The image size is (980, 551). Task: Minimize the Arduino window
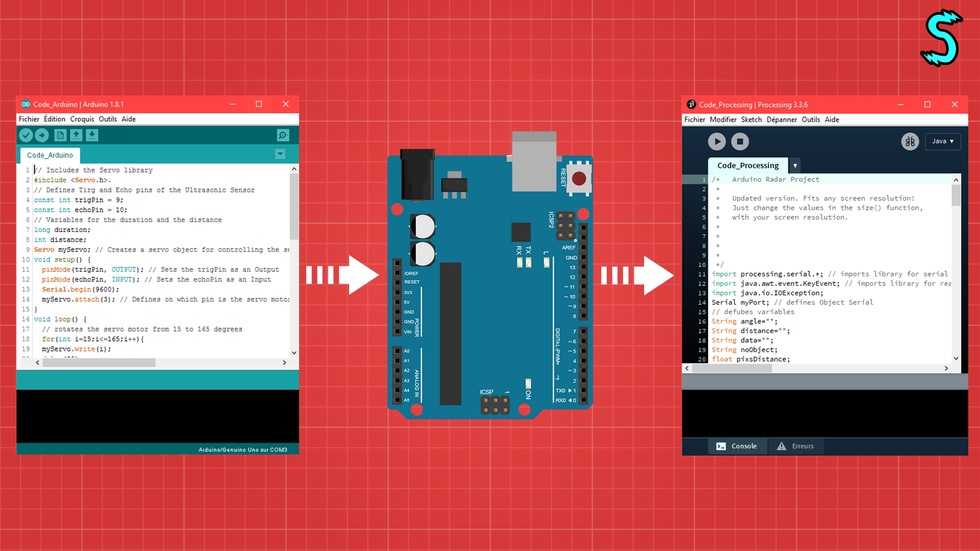tap(232, 104)
